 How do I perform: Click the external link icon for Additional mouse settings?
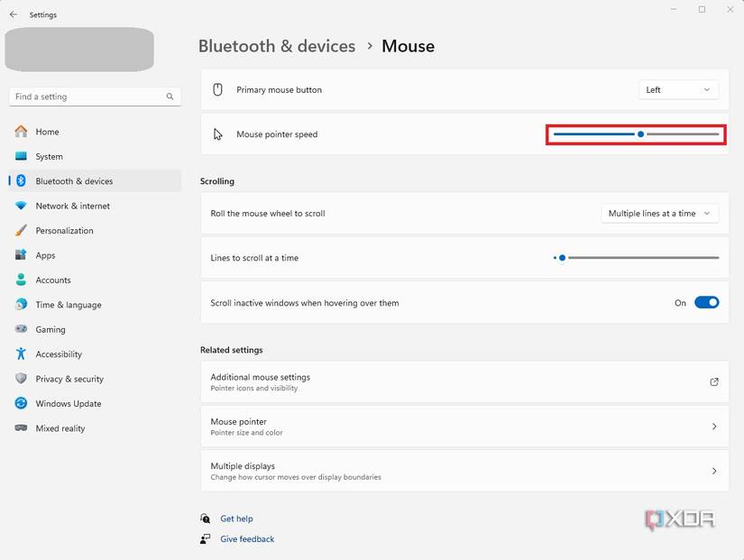714,382
